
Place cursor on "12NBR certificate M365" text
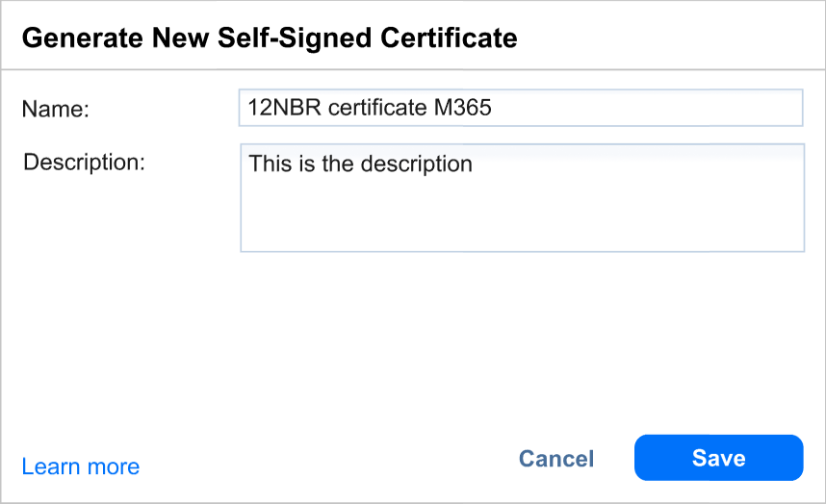point(370,108)
